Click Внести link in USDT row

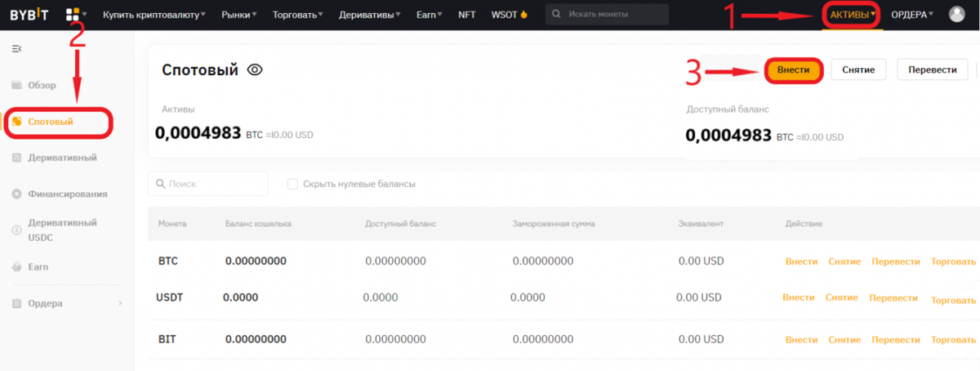pyautogui.click(x=799, y=298)
